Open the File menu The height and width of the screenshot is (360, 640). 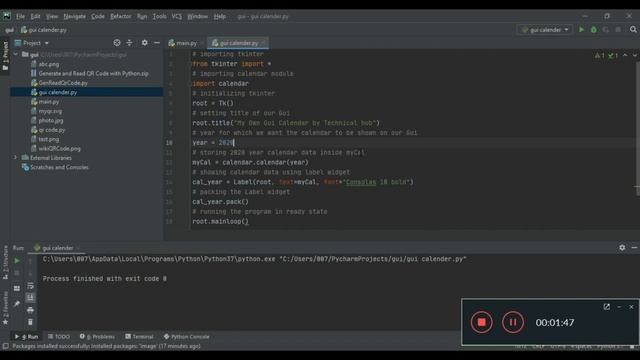click(x=20, y=16)
